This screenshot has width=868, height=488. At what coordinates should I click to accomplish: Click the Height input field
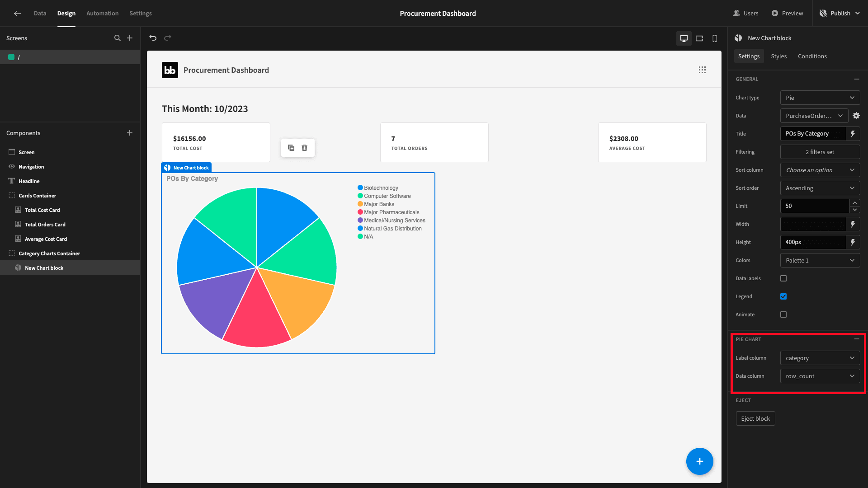813,242
